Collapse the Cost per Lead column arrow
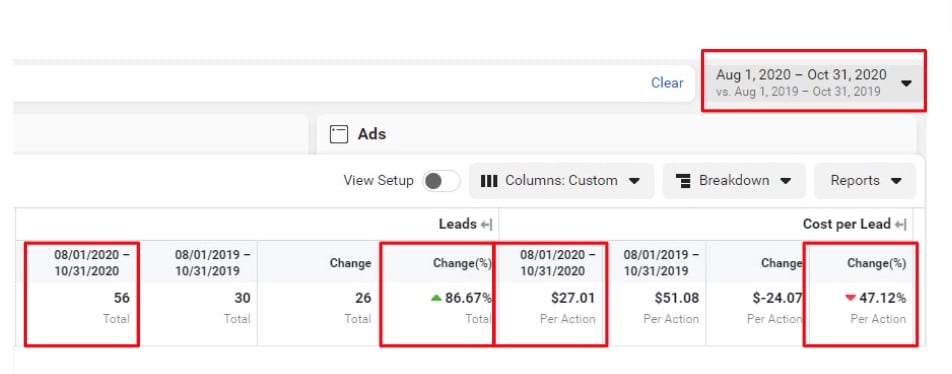This screenshot has width=952, height=374. click(x=900, y=225)
